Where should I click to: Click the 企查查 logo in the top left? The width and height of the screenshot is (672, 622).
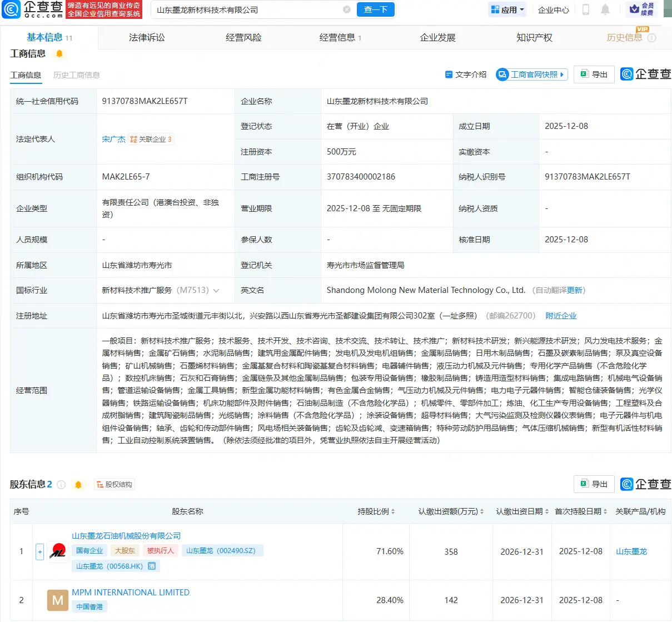click(31, 10)
